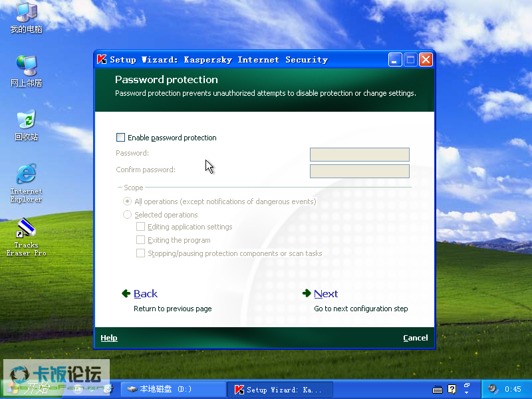532x399 pixels.
Task: Close the Setup Wizard window
Action: pyautogui.click(x=426, y=60)
